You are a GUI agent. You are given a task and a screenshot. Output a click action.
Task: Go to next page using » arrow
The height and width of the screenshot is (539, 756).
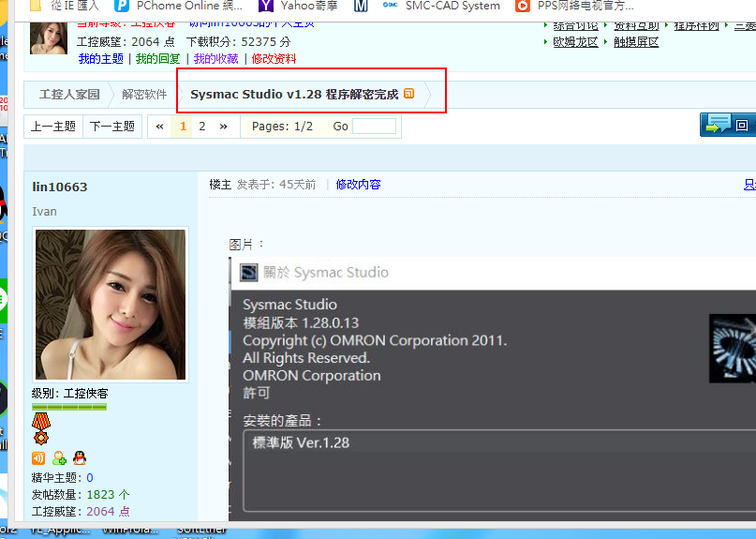[223, 126]
